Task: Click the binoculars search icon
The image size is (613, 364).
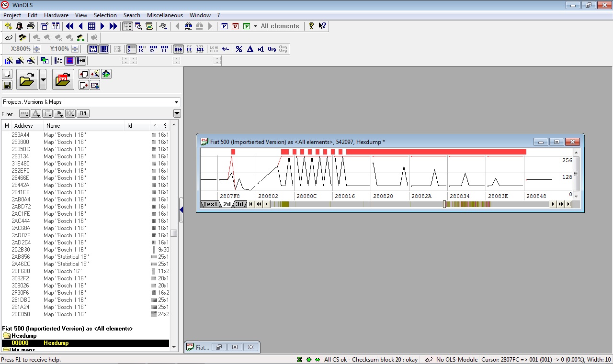Action: 188,26
